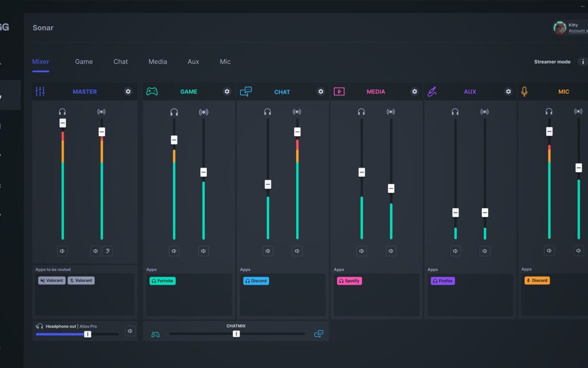The width and height of the screenshot is (588, 368).
Task: Open Aux channel settings gear
Action: pos(509,92)
